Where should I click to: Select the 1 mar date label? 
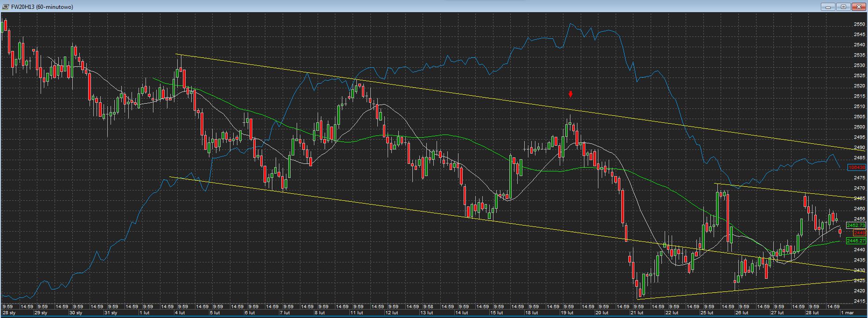tap(847, 313)
